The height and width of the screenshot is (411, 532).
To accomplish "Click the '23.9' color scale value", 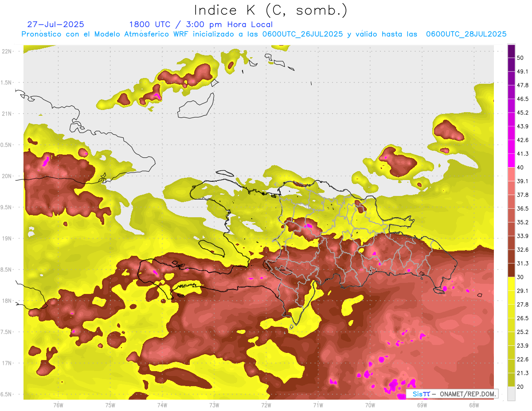I will (523, 346).
